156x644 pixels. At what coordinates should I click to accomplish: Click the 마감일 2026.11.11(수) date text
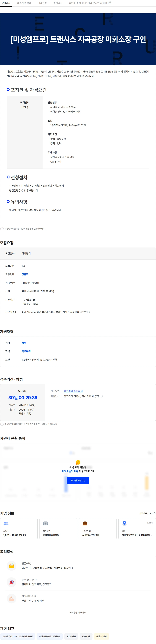pyautogui.click(x=26, y=410)
